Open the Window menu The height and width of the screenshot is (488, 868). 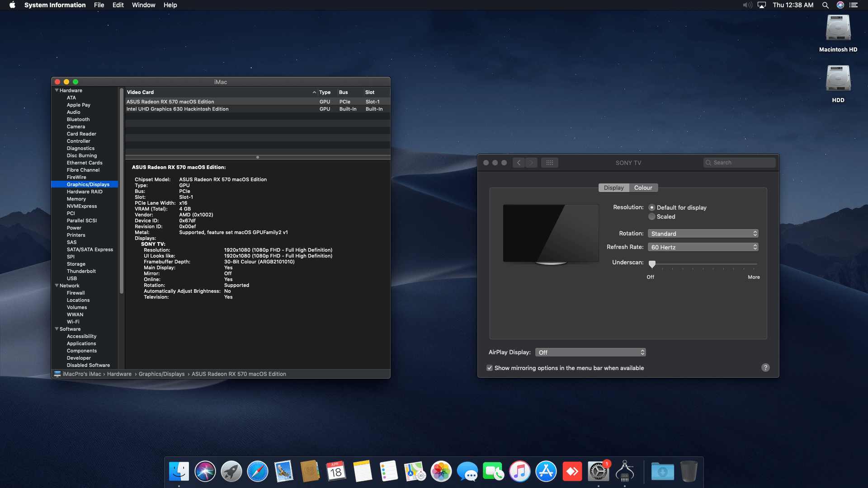point(143,5)
